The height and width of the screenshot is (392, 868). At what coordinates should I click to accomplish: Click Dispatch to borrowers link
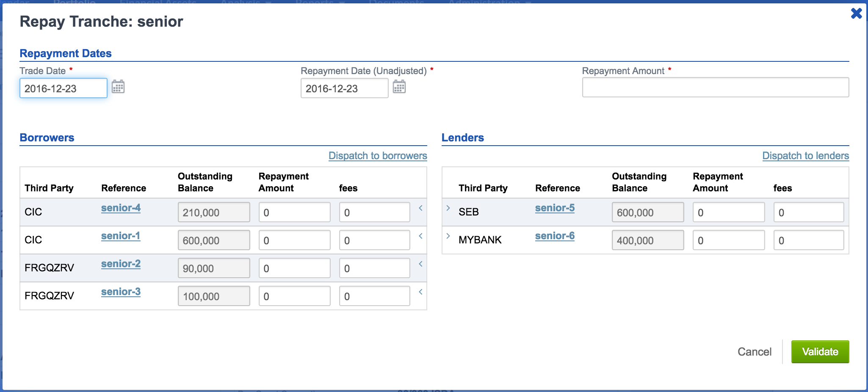click(x=378, y=156)
